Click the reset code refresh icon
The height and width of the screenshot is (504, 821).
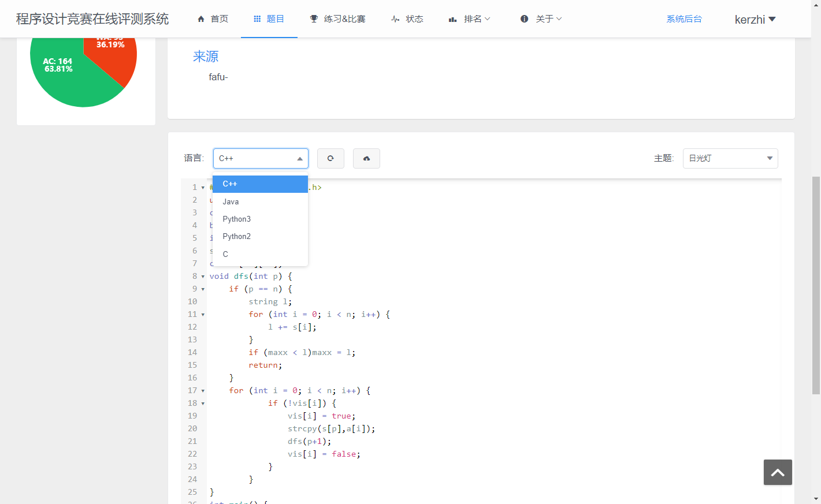[330, 158]
